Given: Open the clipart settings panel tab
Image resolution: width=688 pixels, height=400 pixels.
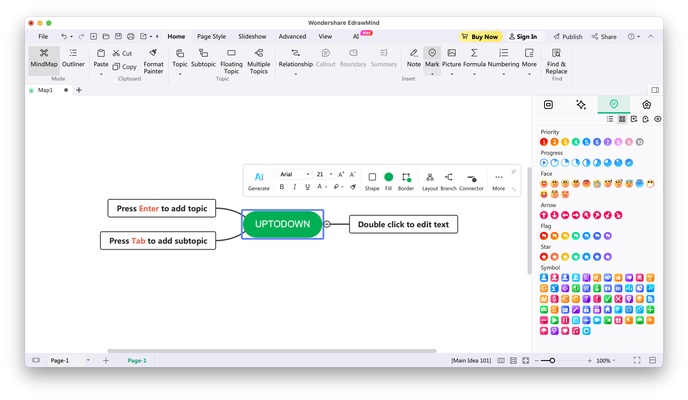Looking at the screenshot, I should coord(646,104).
